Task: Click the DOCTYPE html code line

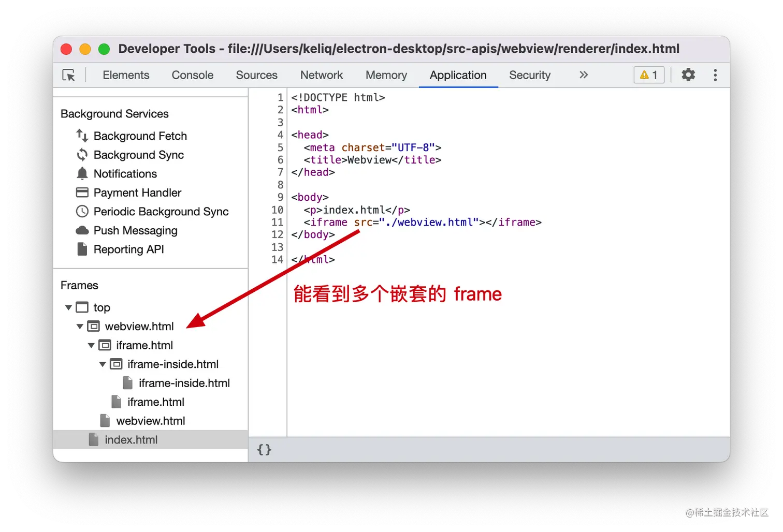Action: [338, 97]
